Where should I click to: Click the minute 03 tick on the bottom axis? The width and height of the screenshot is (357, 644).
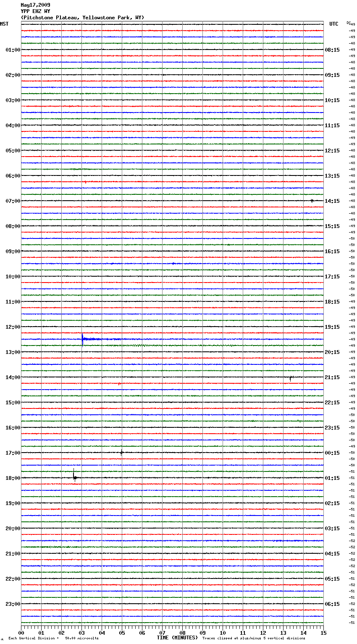tap(81, 633)
